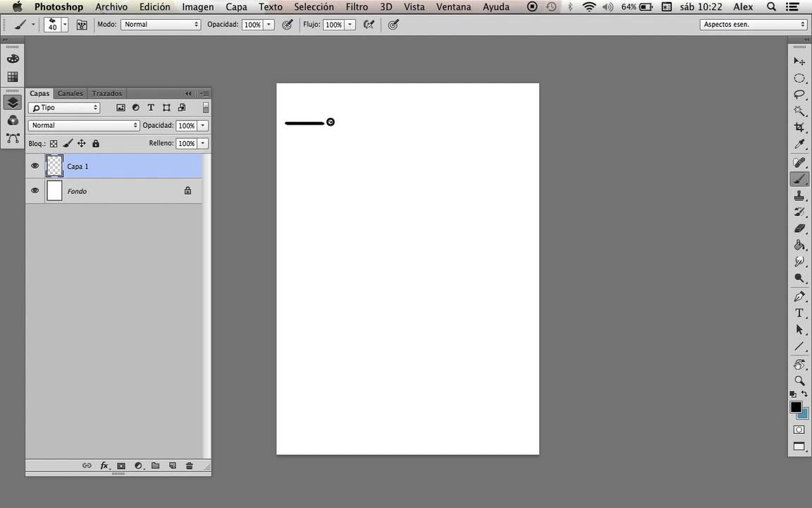Switch to the Trazados tab

[x=106, y=93]
